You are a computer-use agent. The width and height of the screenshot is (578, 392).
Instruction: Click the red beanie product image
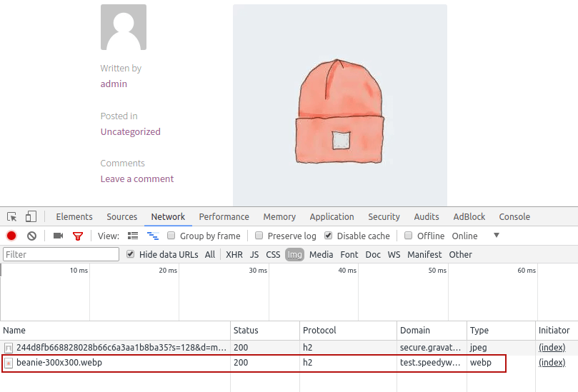[x=340, y=105]
